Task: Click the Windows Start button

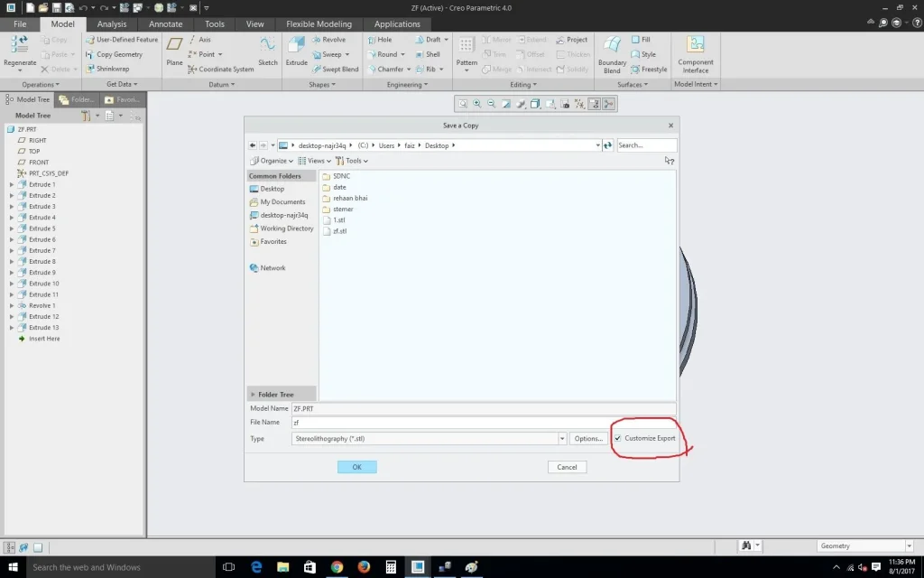Action: click(12, 567)
